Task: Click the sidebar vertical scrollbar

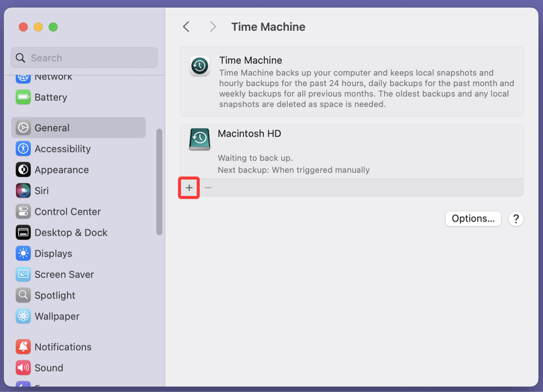Action: coord(159,182)
